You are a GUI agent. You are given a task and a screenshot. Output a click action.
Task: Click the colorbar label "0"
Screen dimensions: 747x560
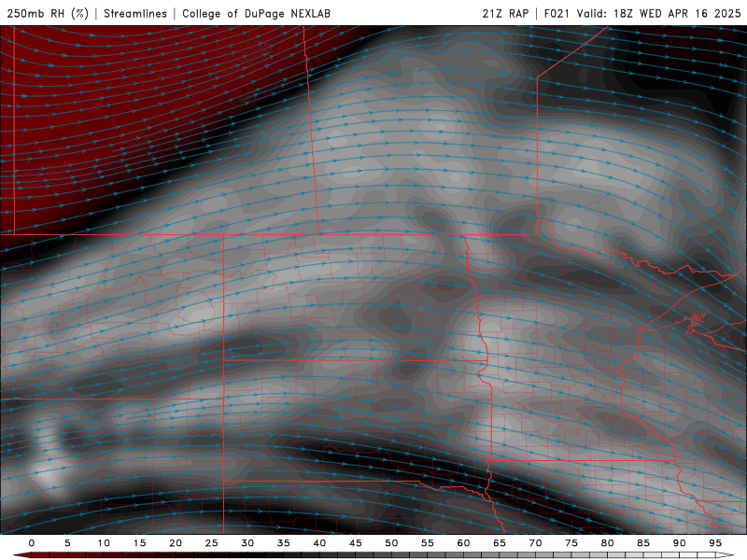click(32, 543)
